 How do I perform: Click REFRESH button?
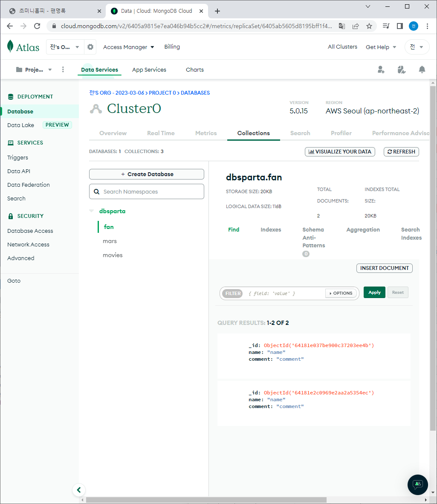pos(401,152)
